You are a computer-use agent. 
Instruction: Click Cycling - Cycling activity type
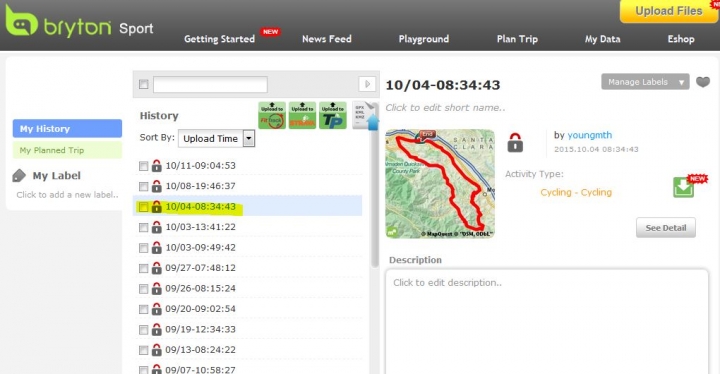click(576, 192)
